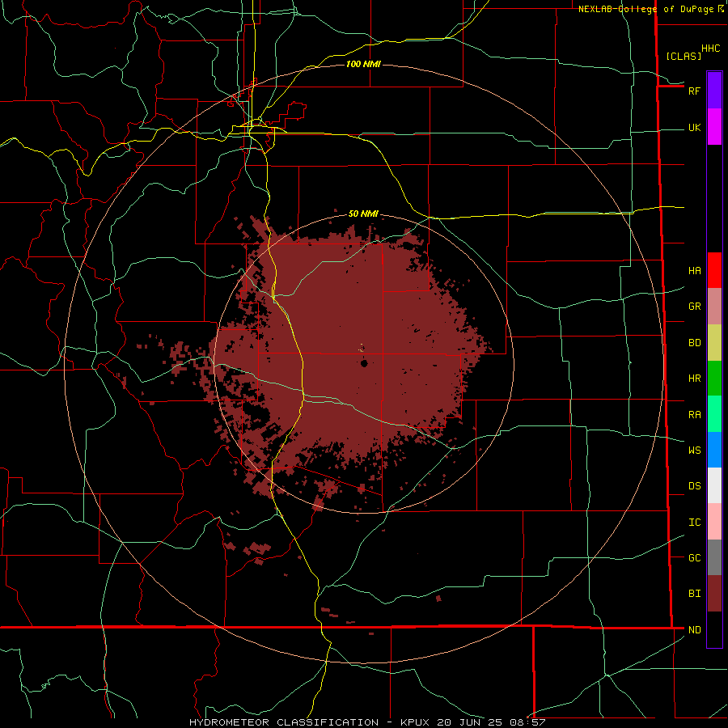The width and height of the screenshot is (728, 728).
Task: Click the pink GR graupel swatch
Action: [714, 307]
